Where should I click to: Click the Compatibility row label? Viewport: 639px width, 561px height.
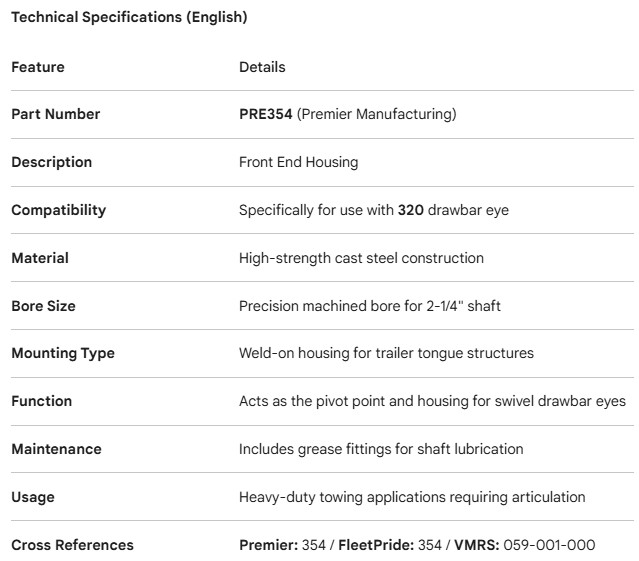tap(58, 210)
